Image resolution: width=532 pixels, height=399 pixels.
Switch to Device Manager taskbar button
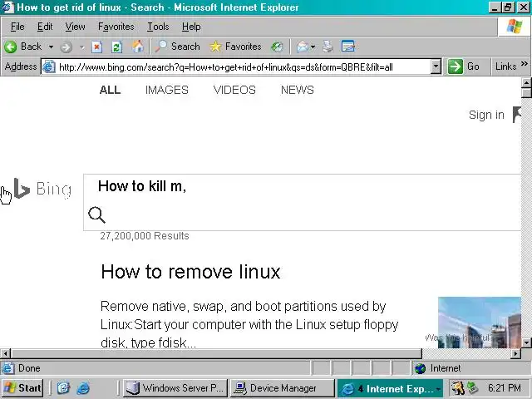[283, 388]
